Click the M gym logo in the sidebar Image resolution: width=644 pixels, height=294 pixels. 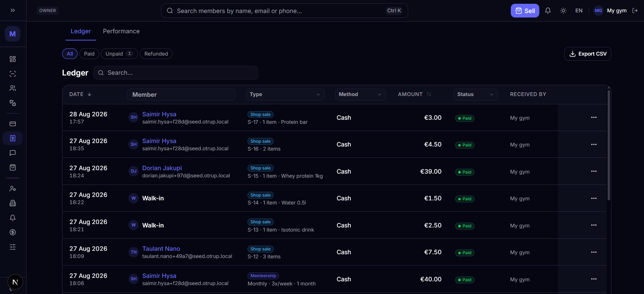(x=13, y=34)
